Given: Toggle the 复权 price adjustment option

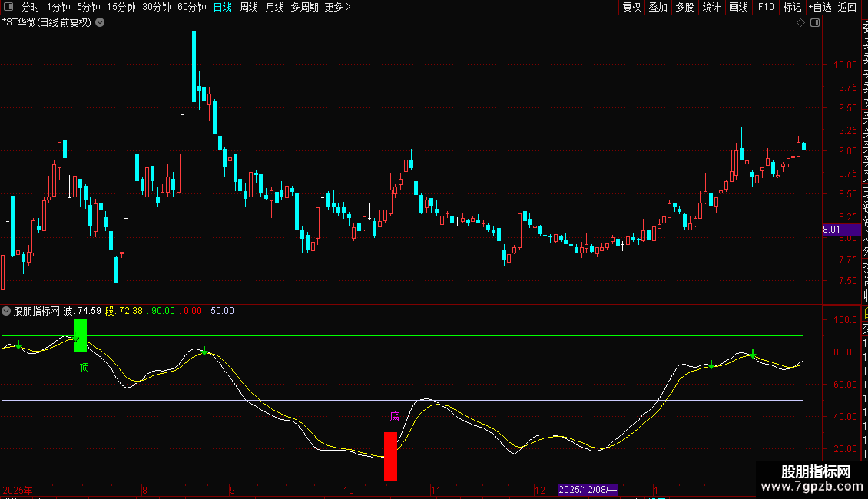Looking at the screenshot, I should pos(631,8).
